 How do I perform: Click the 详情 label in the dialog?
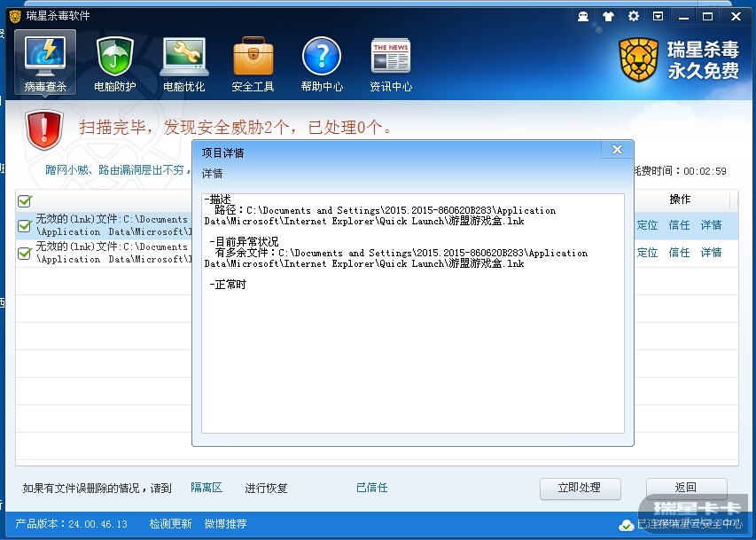(x=212, y=173)
